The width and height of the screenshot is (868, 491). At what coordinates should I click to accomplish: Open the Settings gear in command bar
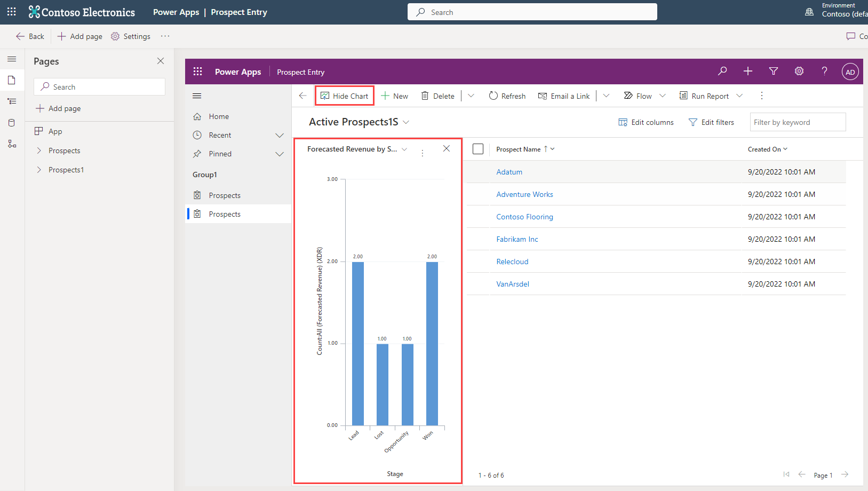(131, 36)
